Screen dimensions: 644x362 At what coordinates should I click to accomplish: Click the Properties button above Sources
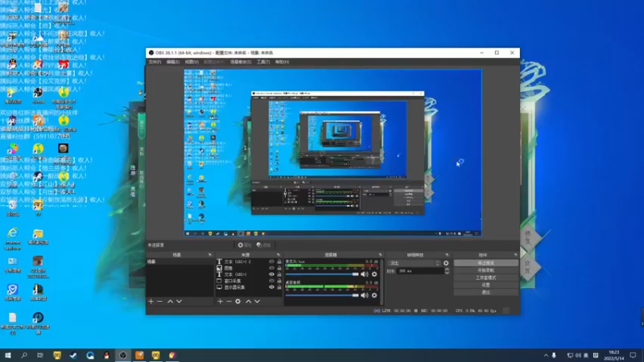pyautogui.click(x=245, y=245)
